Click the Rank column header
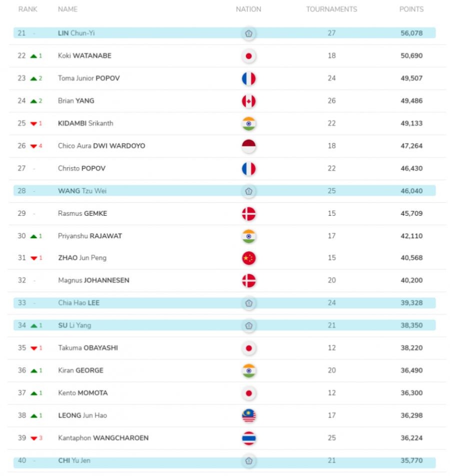 (x=28, y=9)
